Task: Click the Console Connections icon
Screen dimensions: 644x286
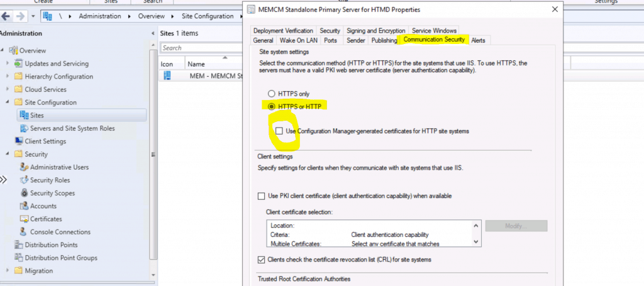Action: 24,232
